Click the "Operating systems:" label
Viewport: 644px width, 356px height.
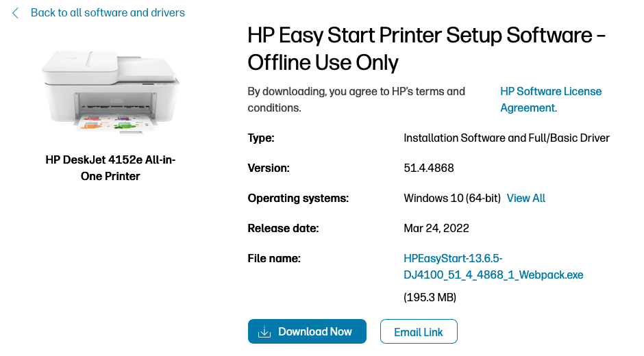(298, 199)
